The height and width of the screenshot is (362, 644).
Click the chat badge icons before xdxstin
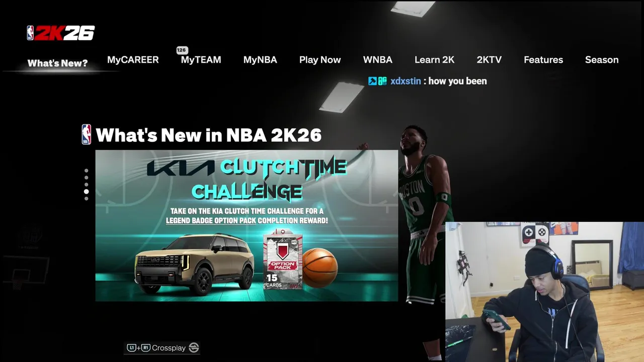pyautogui.click(x=377, y=81)
